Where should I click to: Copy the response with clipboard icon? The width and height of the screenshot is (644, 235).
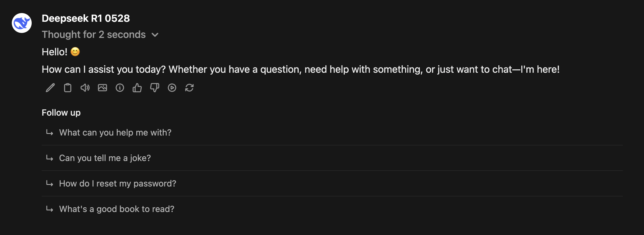point(68,88)
